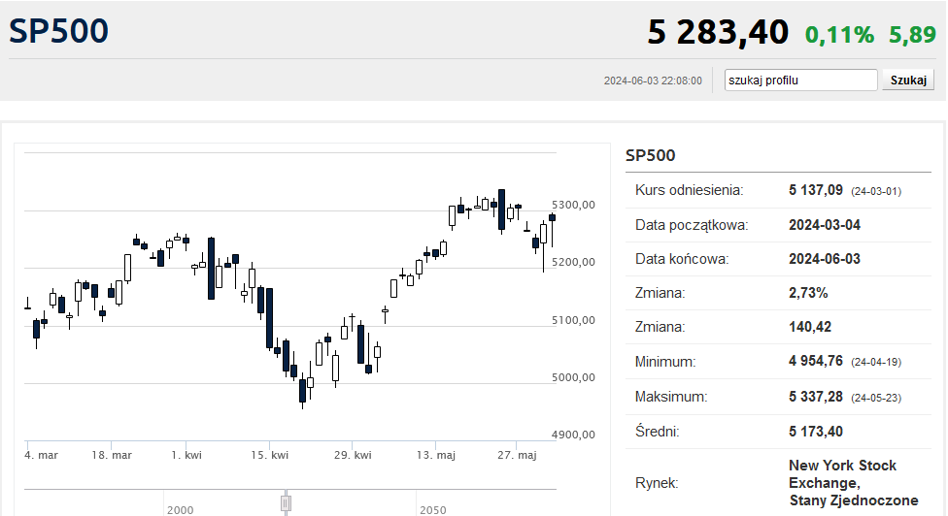The width and height of the screenshot is (948, 516).
Task: Click the 'Kurs odniesienia:' label
Action: pos(689,190)
